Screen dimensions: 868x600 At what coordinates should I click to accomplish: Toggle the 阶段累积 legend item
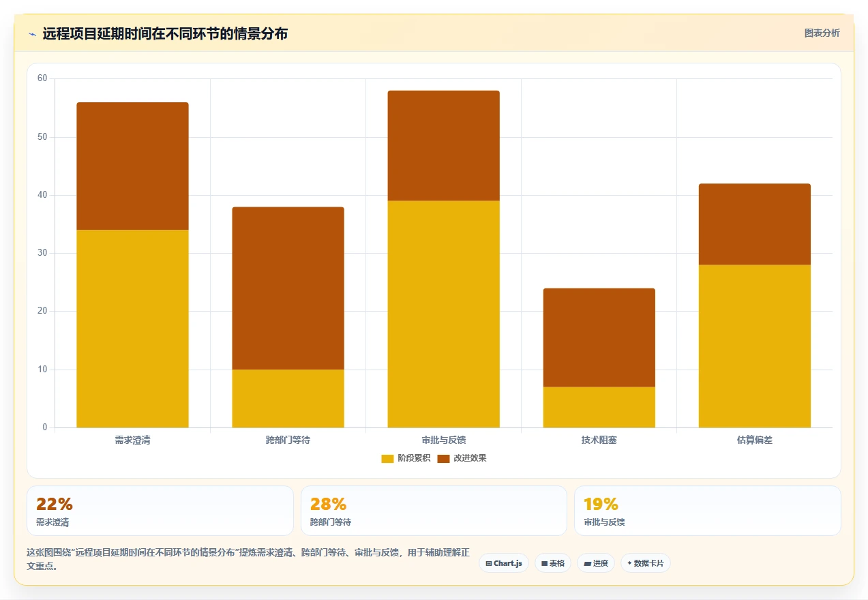(x=406, y=458)
